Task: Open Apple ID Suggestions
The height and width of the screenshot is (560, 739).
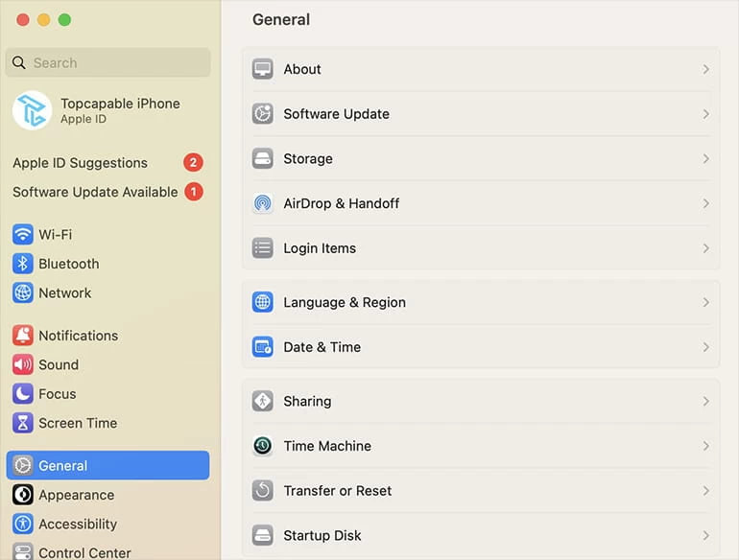Action: click(81, 163)
